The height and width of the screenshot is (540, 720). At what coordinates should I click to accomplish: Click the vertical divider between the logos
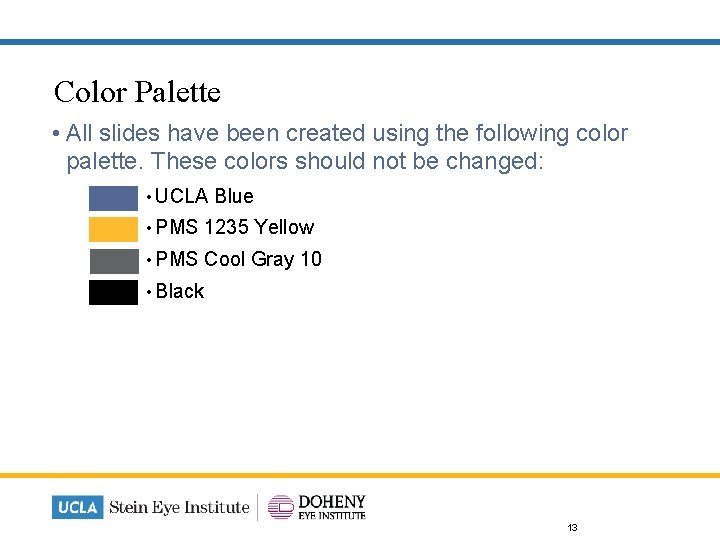click(258, 507)
